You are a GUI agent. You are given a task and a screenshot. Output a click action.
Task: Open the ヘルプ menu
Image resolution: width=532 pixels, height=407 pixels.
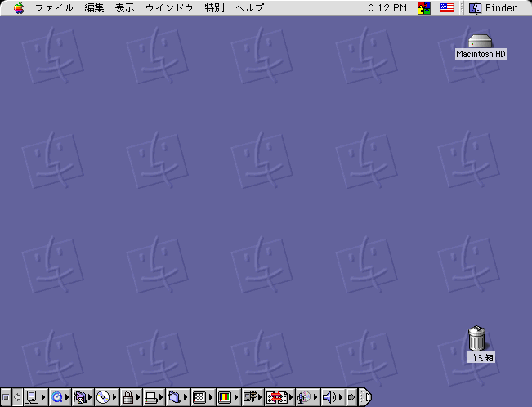pos(250,7)
